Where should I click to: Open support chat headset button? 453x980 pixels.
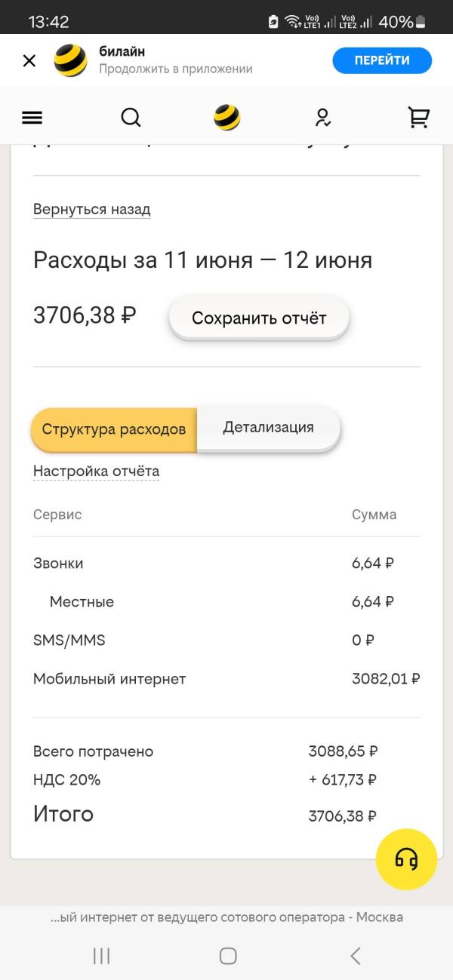pos(406,859)
